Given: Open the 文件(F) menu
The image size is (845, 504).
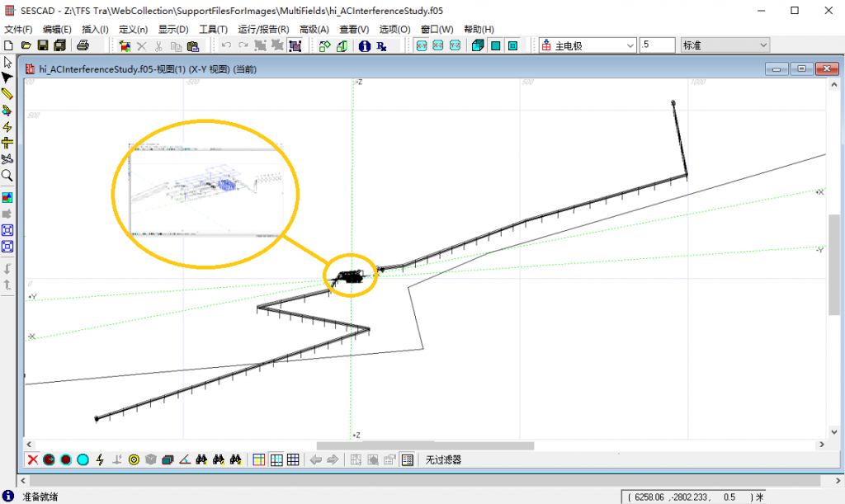Looking at the screenshot, I should pyautogui.click(x=18, y=29).
